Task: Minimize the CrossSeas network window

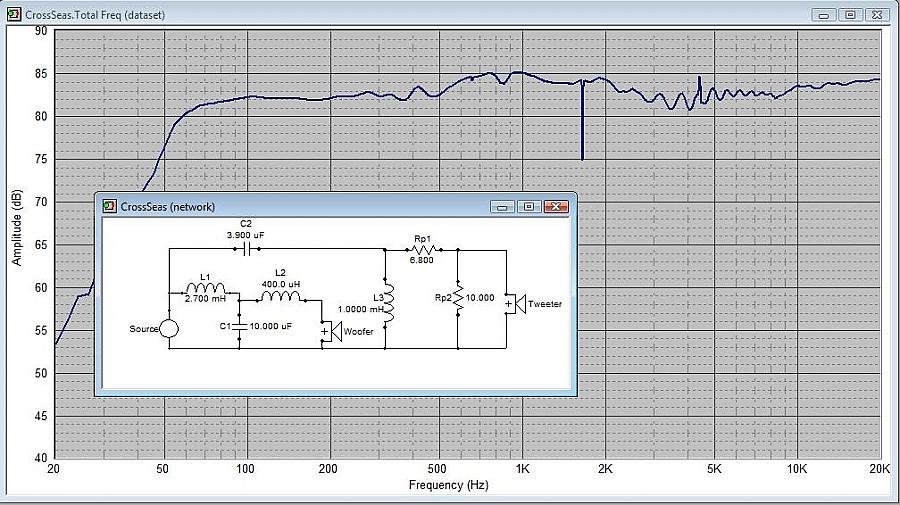Action: point(503,206)
